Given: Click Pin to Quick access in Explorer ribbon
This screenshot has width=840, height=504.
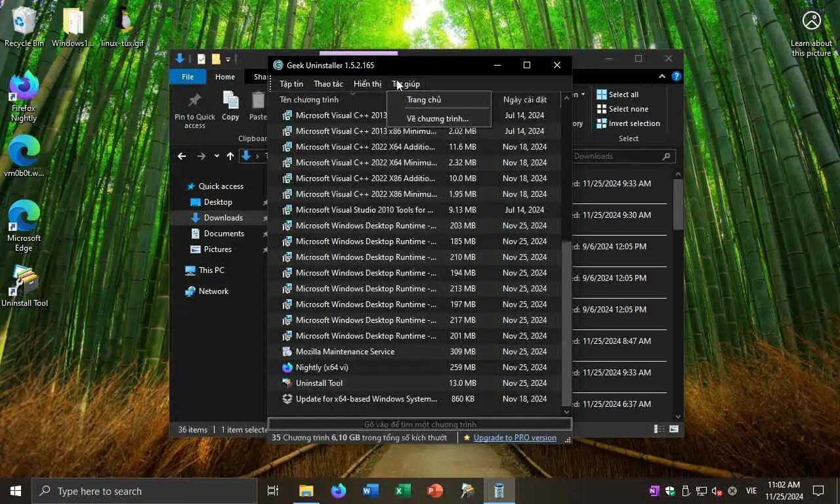Looking at the screenshot, I should [195, 110].
